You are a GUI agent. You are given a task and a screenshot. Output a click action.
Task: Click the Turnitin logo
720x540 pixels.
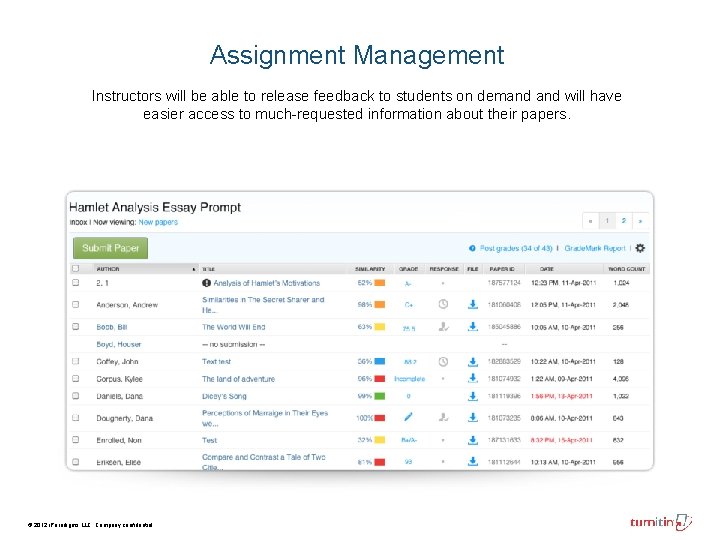(661, 522)
